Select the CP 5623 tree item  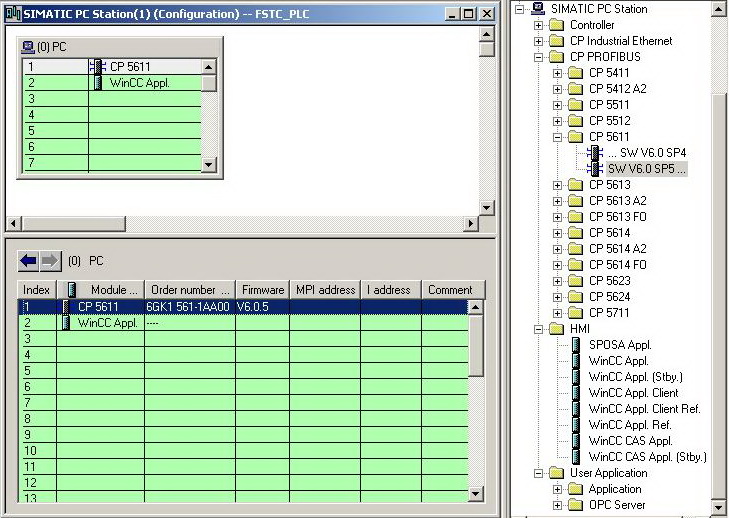click(x=610, y=281)
